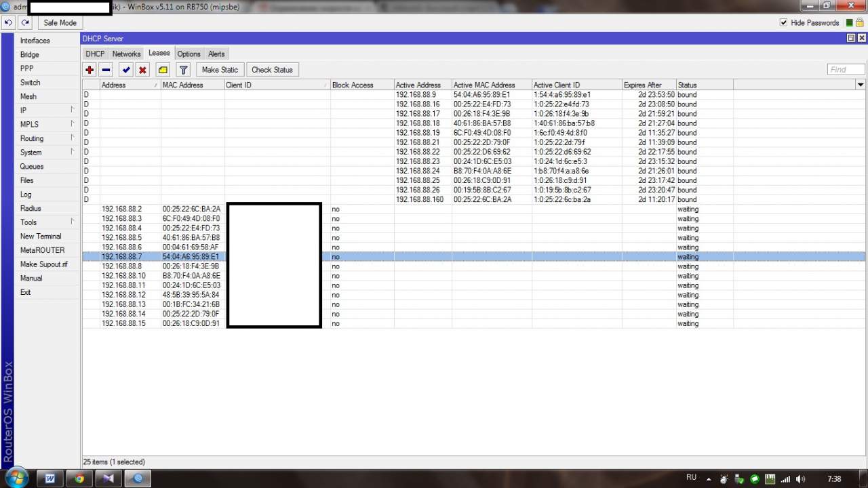Toggle Safe Mode
The image size is (868, 488).
[x=60, y=22]
